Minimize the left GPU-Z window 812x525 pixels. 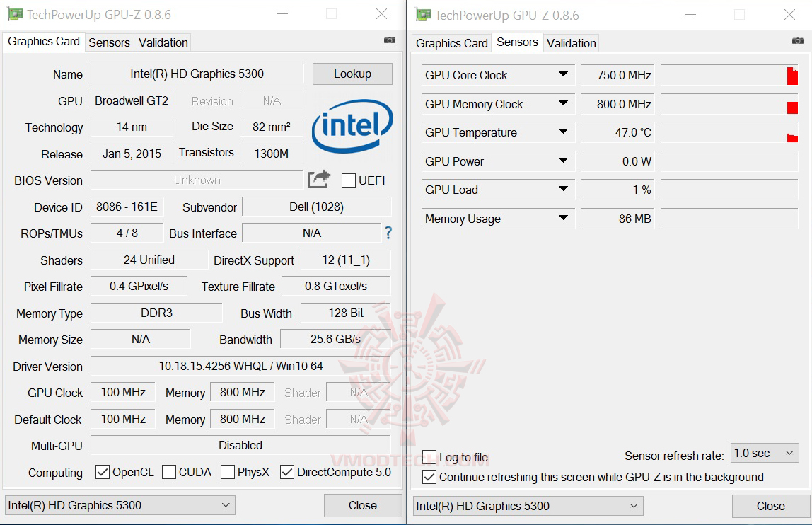coord(282,14)
